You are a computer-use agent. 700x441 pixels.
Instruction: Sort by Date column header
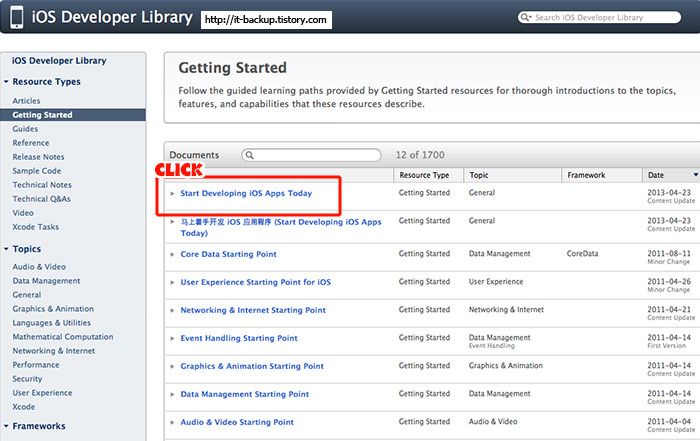pos(671,175)
